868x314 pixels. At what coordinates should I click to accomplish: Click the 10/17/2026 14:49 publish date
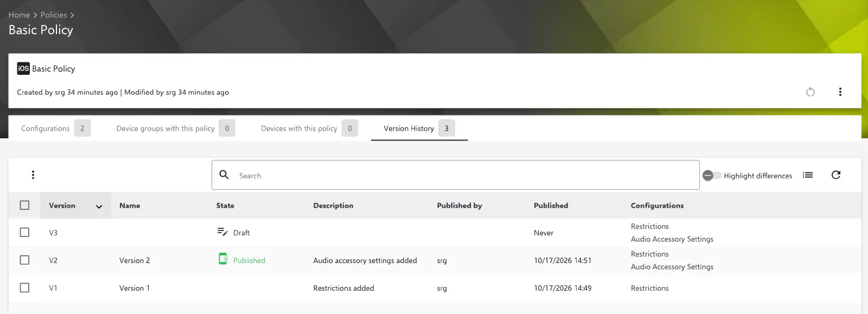563,288
